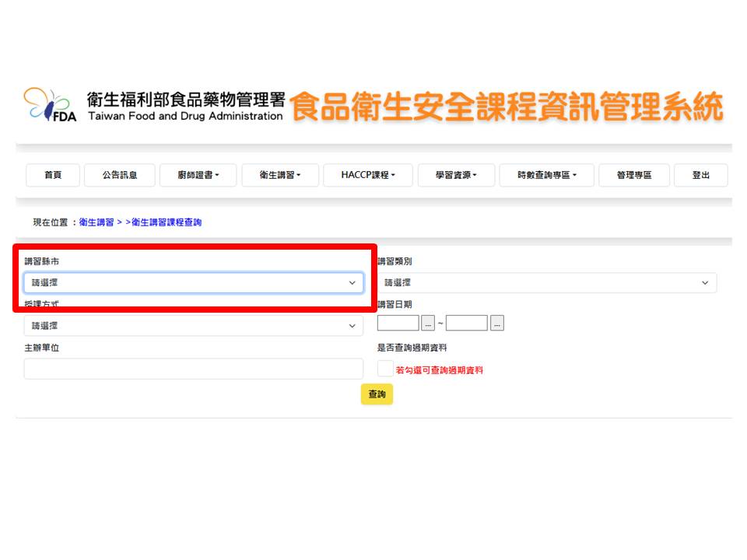Click the 衛生講習 breadcrumb link
This screenshot has width=747, height=560.
click(96, 222)
